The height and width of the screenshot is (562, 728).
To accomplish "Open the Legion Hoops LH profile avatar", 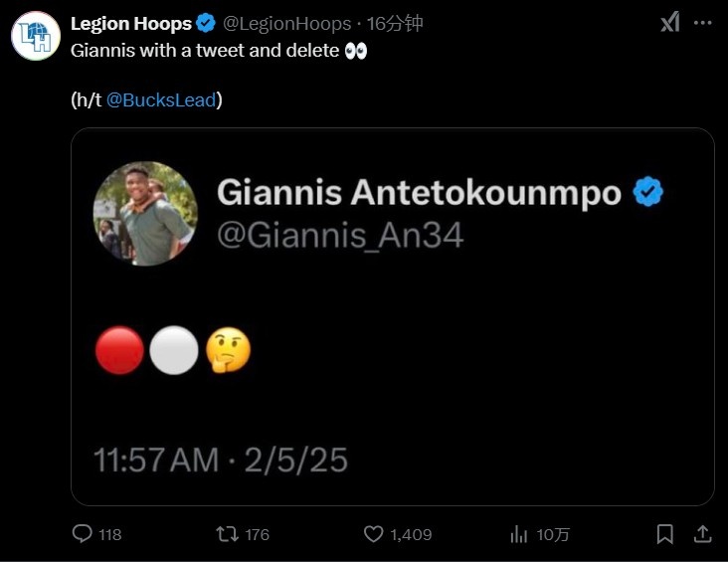I will [36, 35].
